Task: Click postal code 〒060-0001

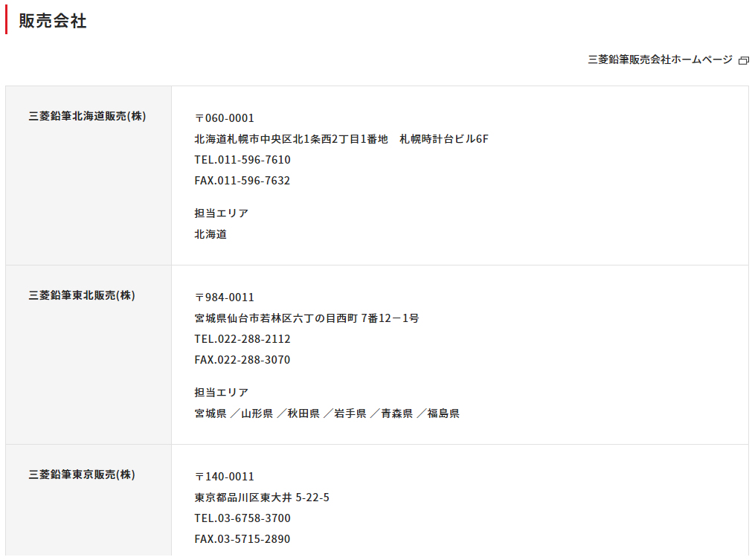Action: (224, 118)
